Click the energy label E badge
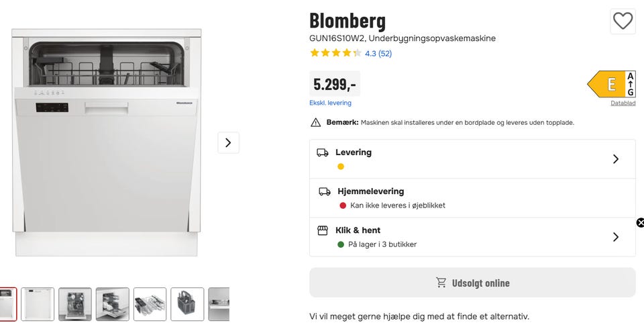This screenshot has width=644, height=333. pos(611,85)
